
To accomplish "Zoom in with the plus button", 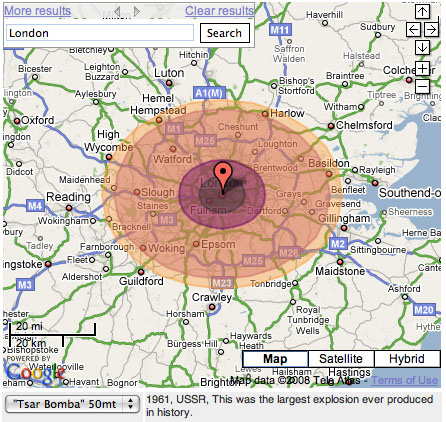I will point(422,68).
